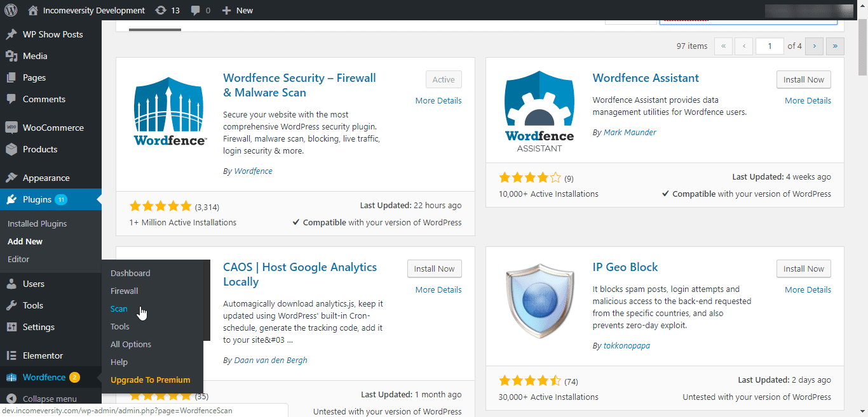Image resolution: width=868 pixels, height=417 pixels.
Task: Open the Wordfence Security plugin logo
Action: (170, 111)
